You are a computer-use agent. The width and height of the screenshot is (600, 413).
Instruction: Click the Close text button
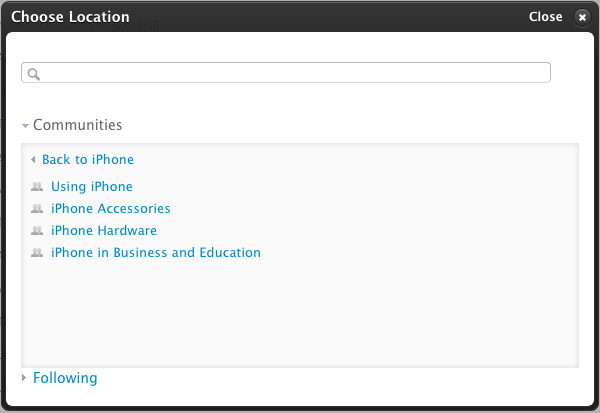545,17
